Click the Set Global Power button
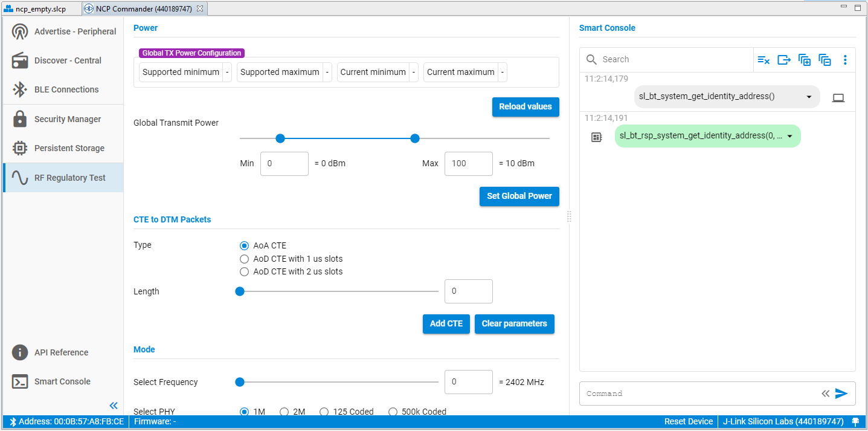This screenshot has height=431, width=868. (519, 196)
